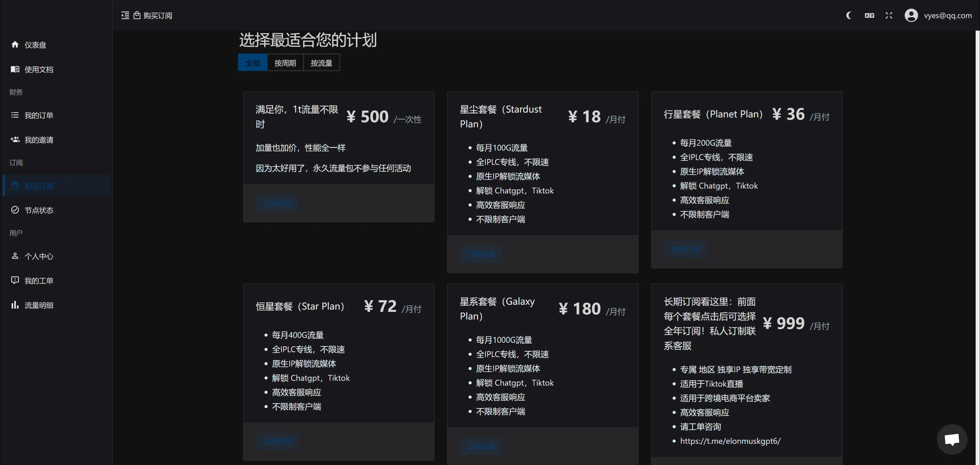980x465 pixels.
Task: Go to 仪表盘 dashboard
Action: click(x=56, y=44)
